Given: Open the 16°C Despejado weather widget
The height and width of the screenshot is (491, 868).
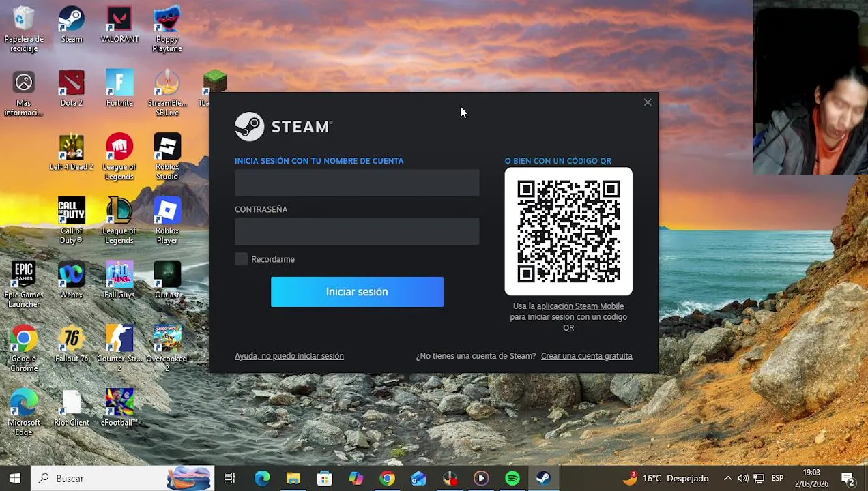Looking at the screenshot, I should point(665,478).
